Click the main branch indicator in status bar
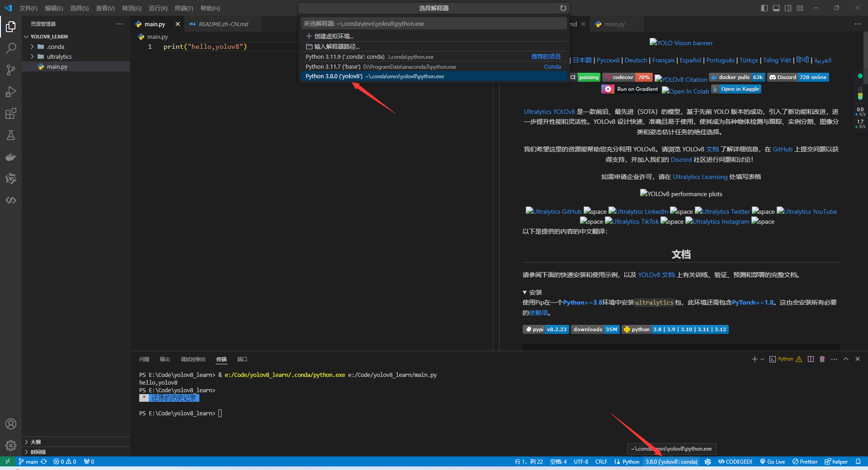Viewport: 868px width, 470px height. pyautogui.click(x=28, y=461)
